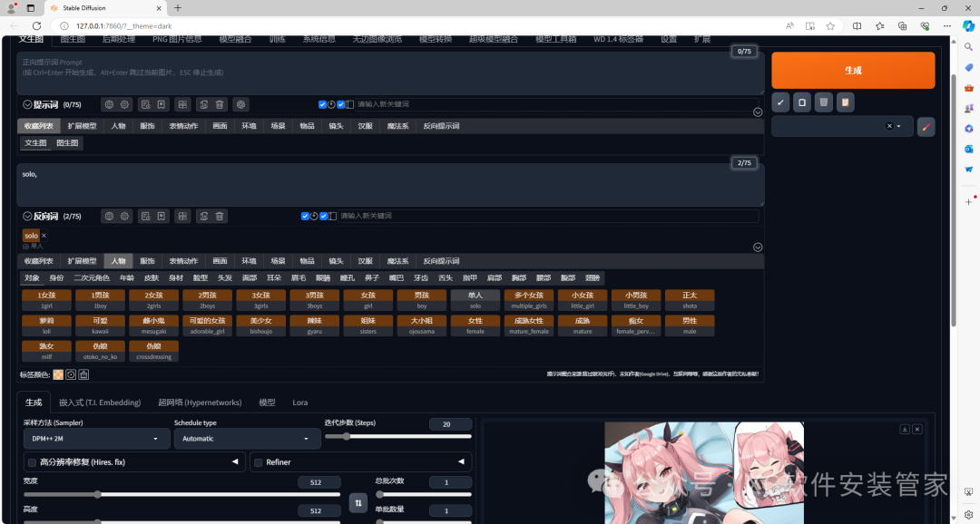Expand the Hires. fix panel triangle
The height and width of the screenshot is (524, 980).
pos(235,462)
